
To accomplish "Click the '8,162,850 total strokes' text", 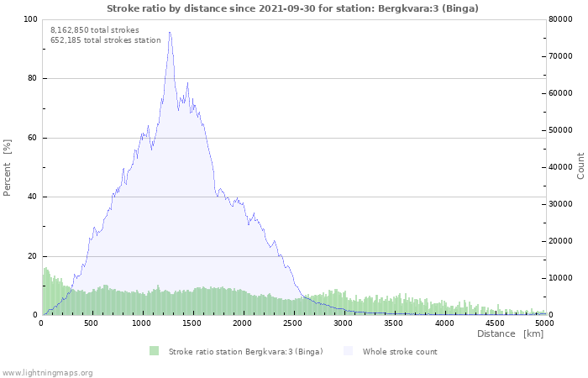I will pos(95,29).
